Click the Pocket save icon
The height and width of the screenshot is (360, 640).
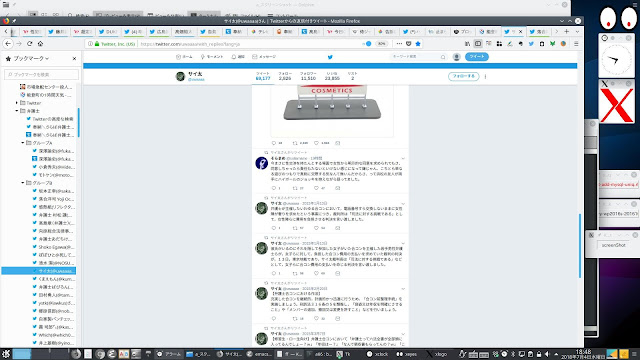409,44
